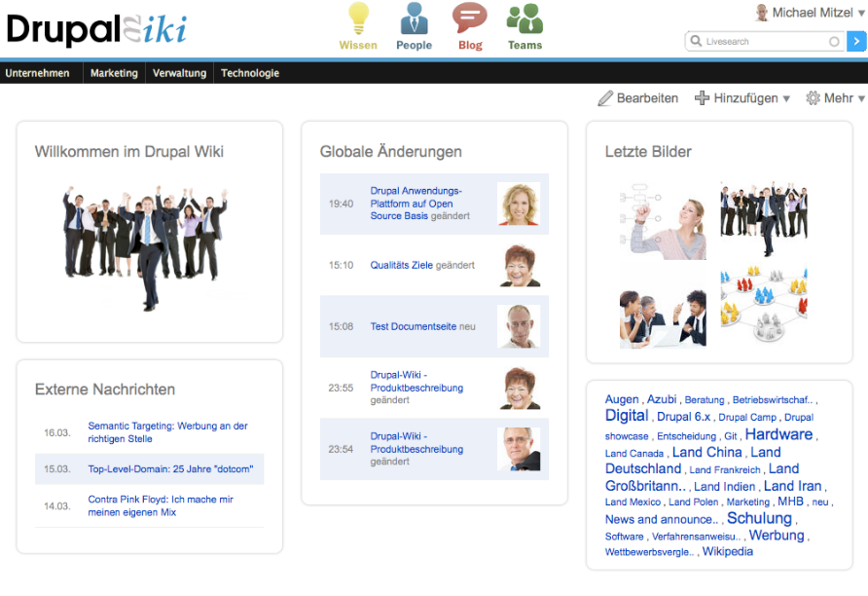Open the Technologie menu
This screenshot has width=868, height=596.
click(x=250, y=73)
